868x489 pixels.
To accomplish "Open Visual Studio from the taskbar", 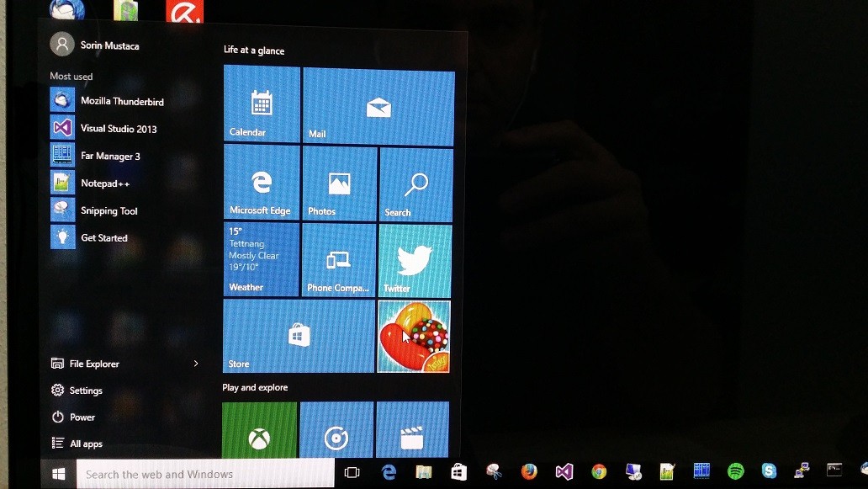I will pos(564,471).
